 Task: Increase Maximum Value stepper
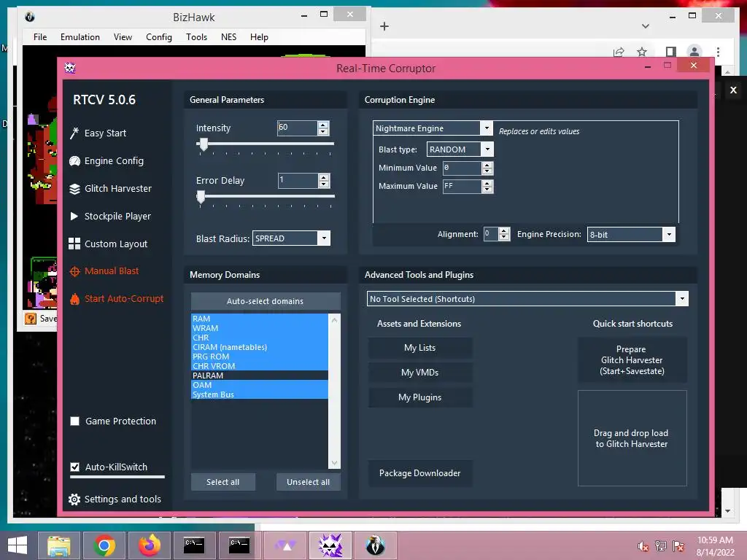(x=487, y=183)
